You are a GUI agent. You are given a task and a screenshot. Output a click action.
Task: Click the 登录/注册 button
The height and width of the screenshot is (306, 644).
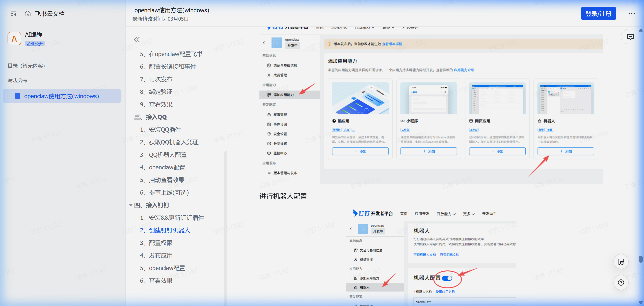pyautogui.click(x=598, y=13)
